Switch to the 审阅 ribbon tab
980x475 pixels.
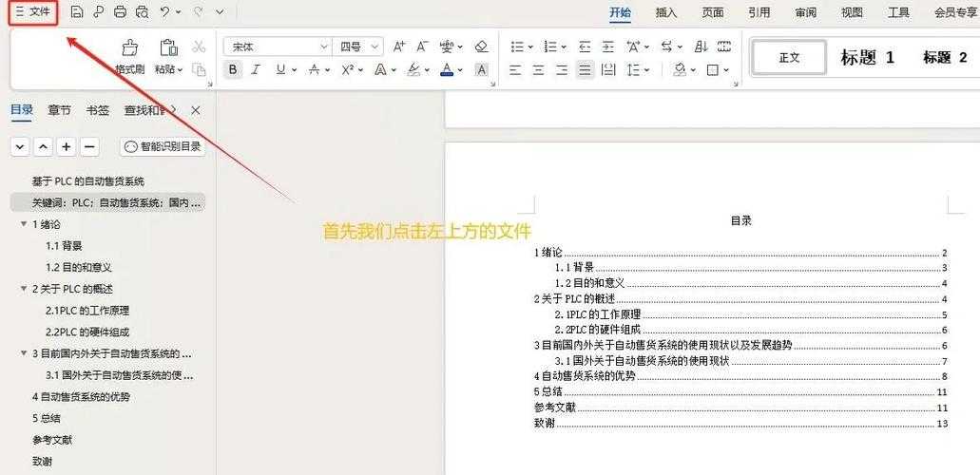805,12
